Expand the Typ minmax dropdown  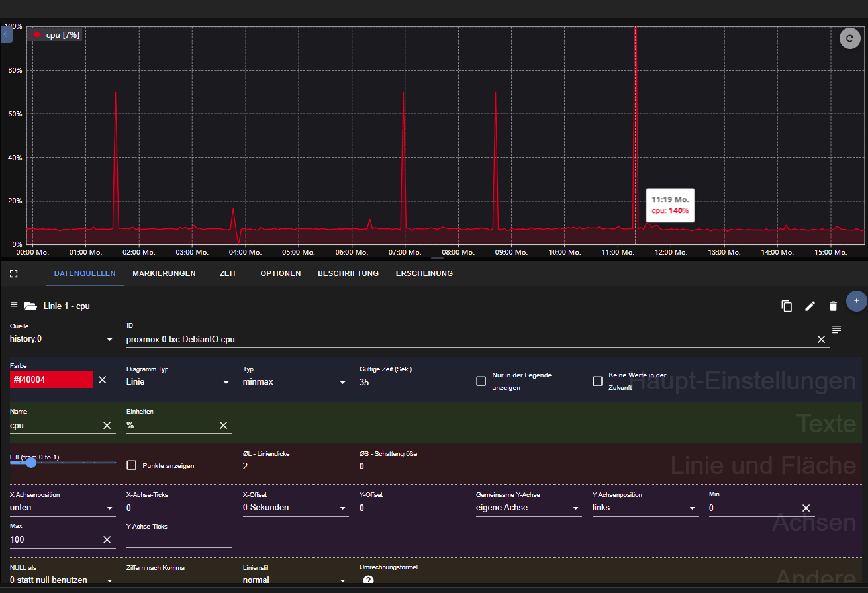pyautogui.click(x=295, y=382)
